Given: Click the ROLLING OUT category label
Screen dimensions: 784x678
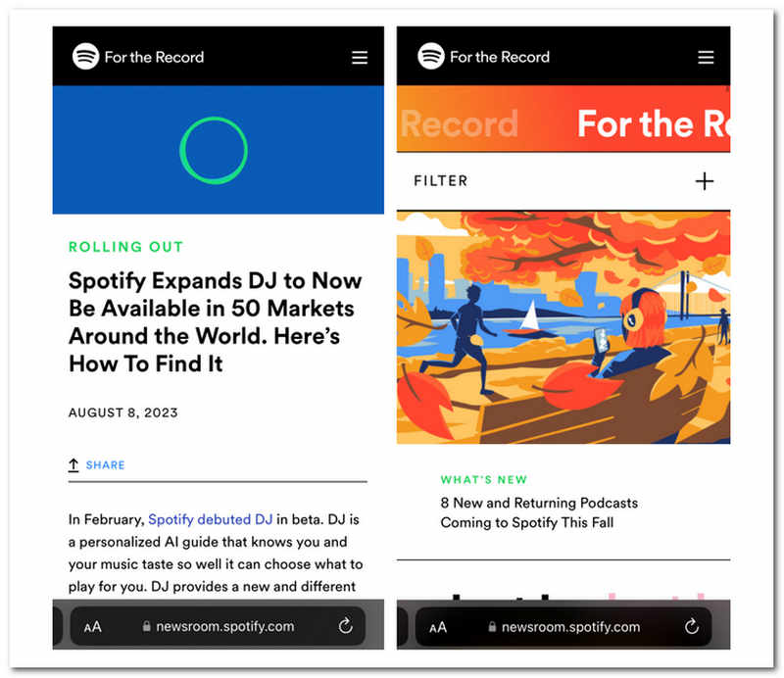Looking at the screenshot, I should pyautogui.click(x=126, y=247).
